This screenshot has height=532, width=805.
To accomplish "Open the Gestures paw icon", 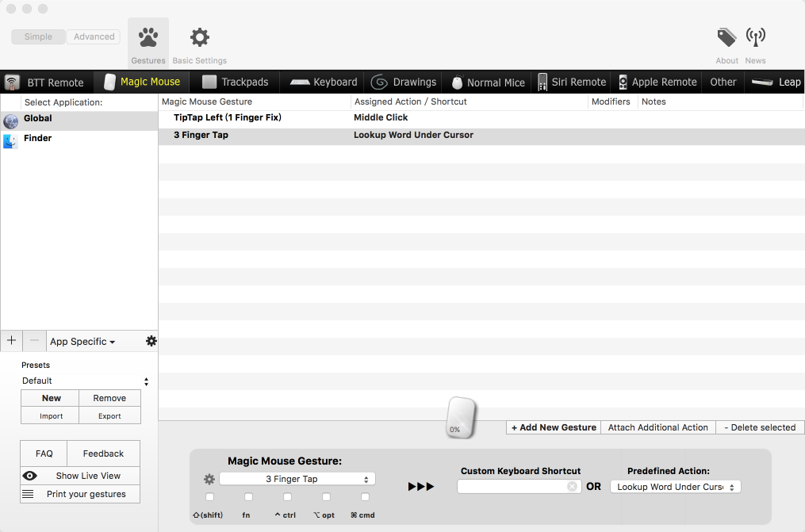I will [x=148, y=38].
